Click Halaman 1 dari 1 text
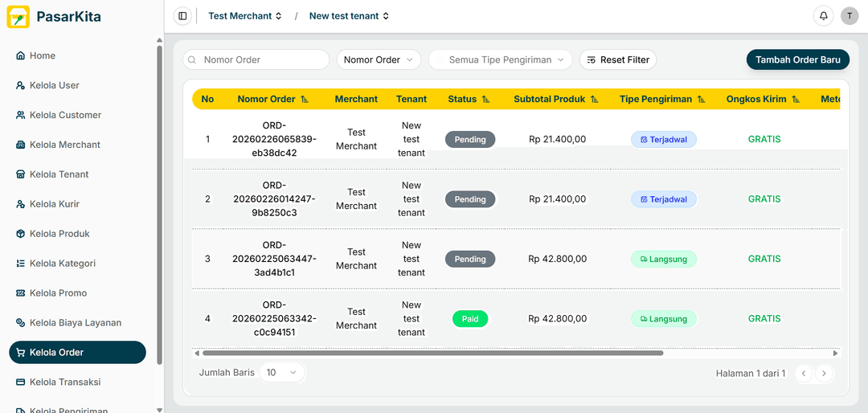868x413 pixels. (751, 374)
